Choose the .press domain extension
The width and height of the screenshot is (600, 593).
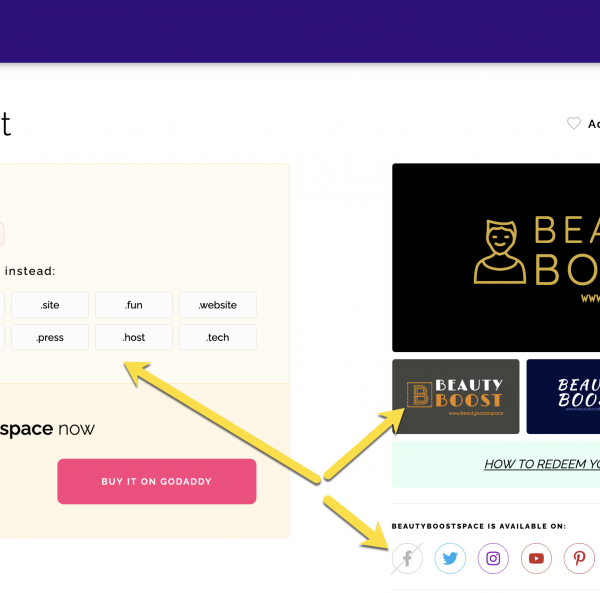[50, 337]
